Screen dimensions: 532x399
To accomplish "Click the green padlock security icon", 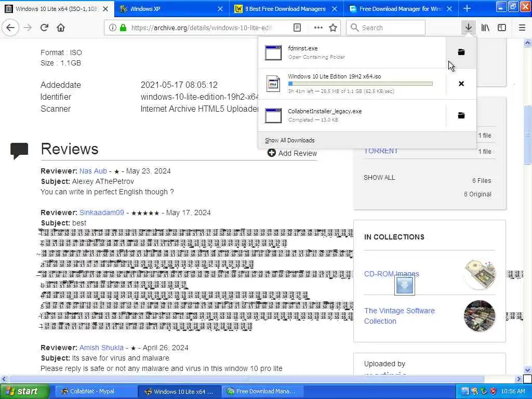I will (x=123, y=28).
